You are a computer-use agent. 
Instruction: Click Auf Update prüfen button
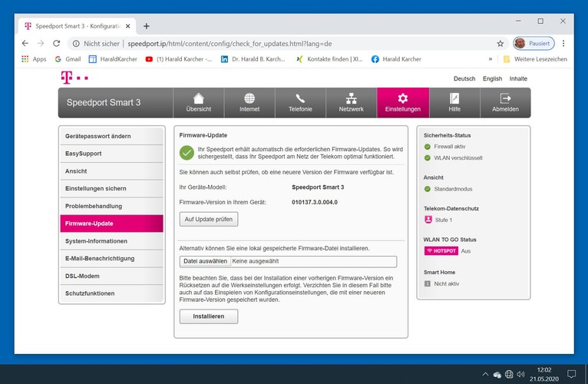pyautogui.click(x=209, y=219)
